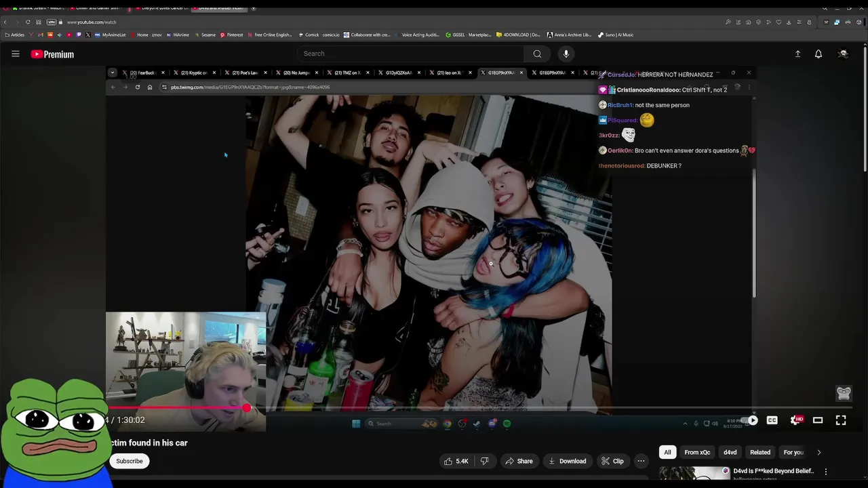Open the recommended D4vd video thumbnail
868x488 pixels.
point(694,474)
